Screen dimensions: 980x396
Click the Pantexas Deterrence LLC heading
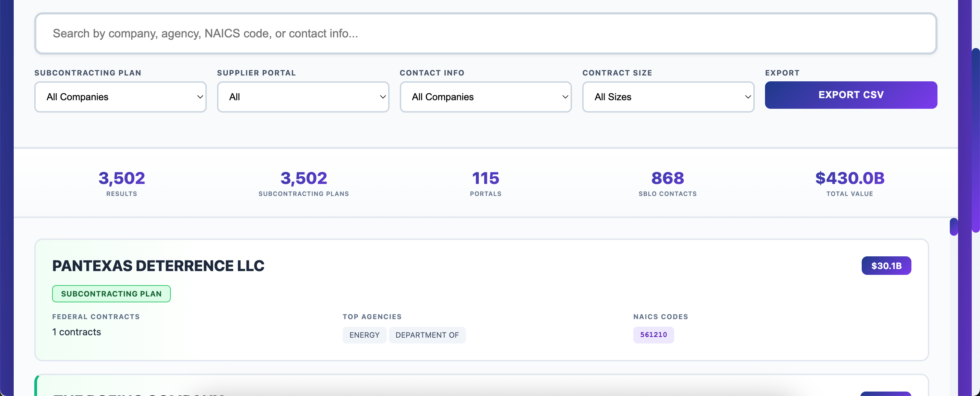click(158, 266)
